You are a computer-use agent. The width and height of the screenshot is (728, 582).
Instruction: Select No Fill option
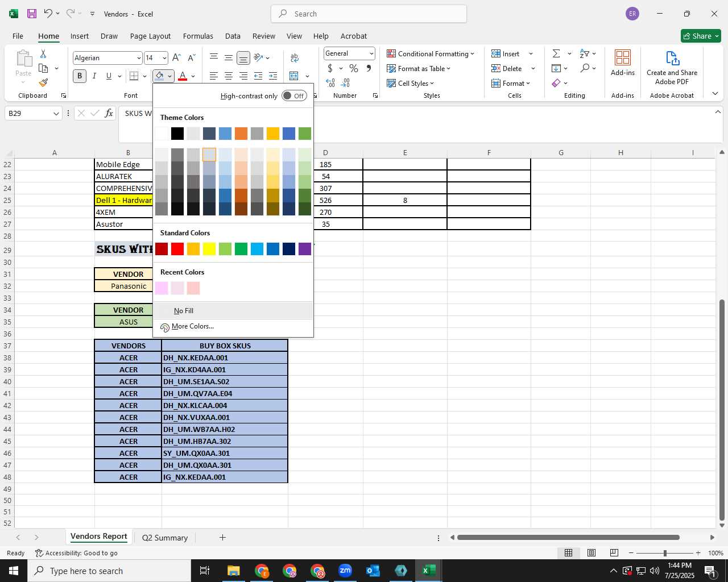tap(233, 310)
